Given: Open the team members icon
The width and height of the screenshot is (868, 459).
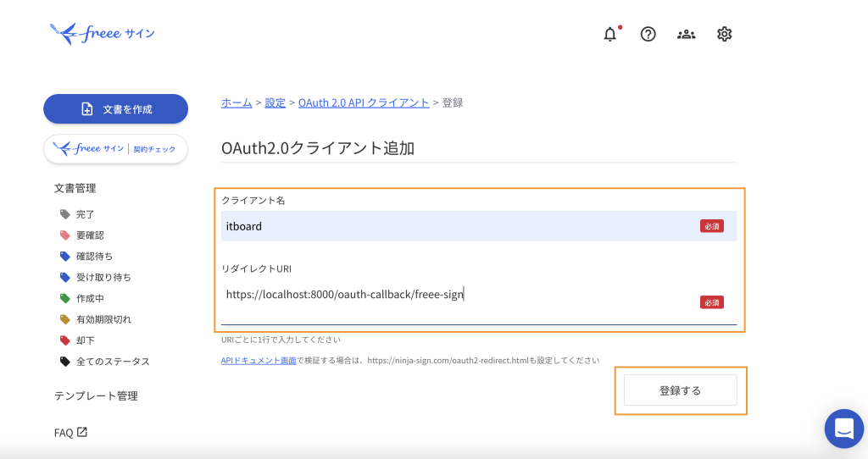Looking at the screenshot, I should coord(686,34).
